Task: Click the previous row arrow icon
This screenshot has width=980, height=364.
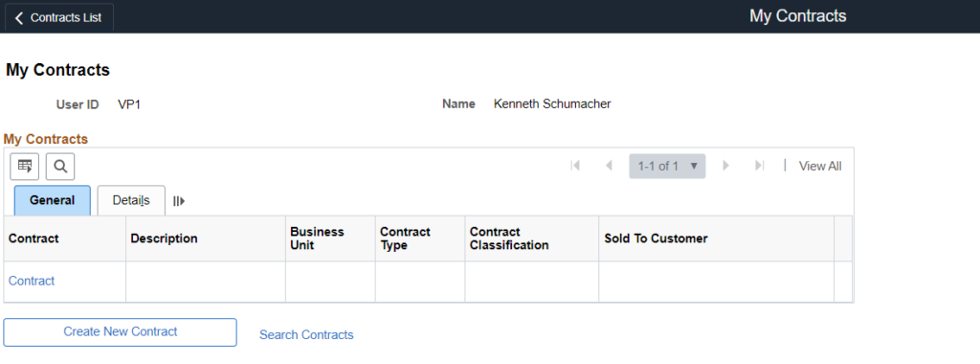Action: 609,166
